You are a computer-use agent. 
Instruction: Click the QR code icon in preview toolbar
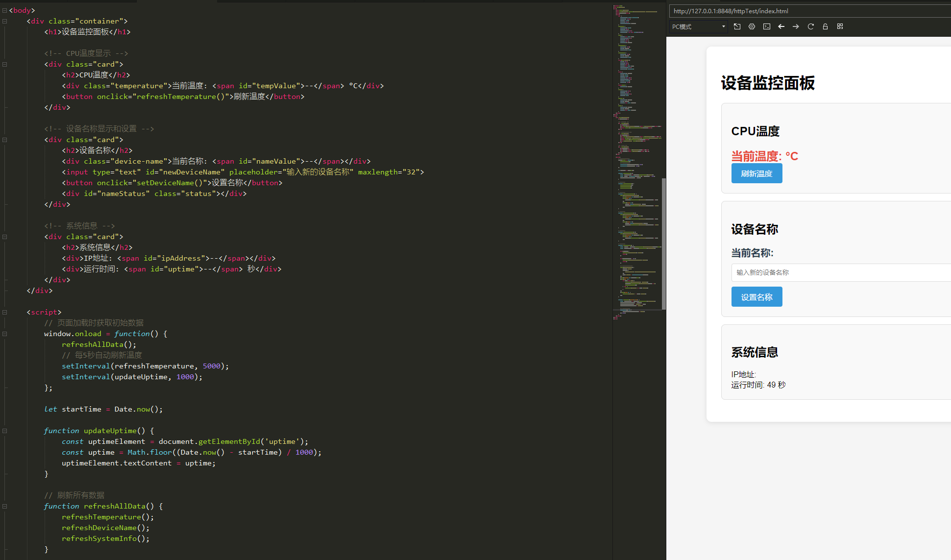point(840,26)
